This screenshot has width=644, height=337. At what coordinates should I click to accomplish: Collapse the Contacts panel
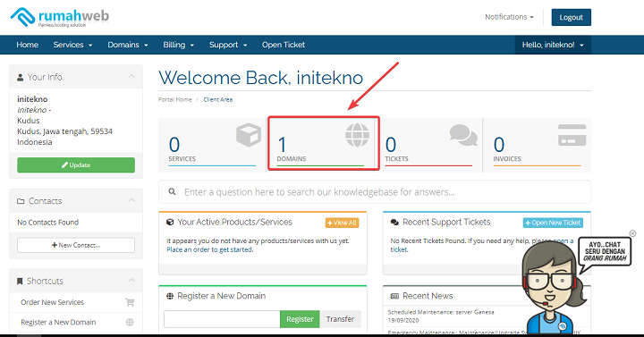point(131,200)
